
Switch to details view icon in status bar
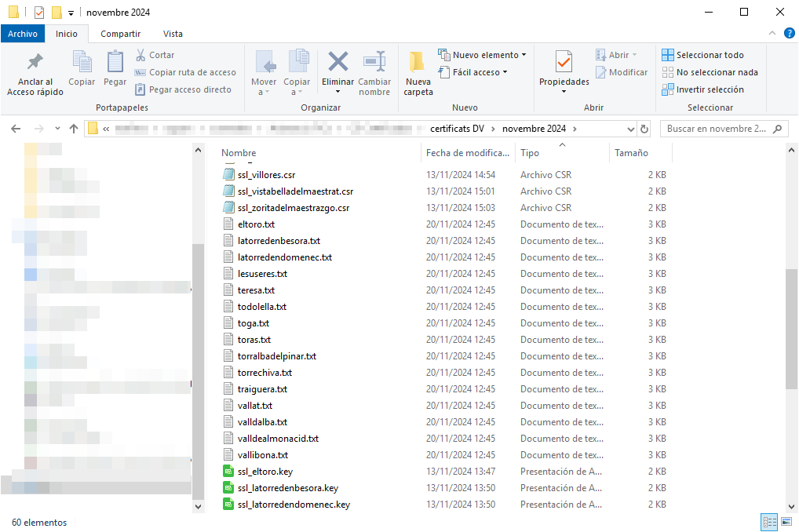(x=769, y=522)
